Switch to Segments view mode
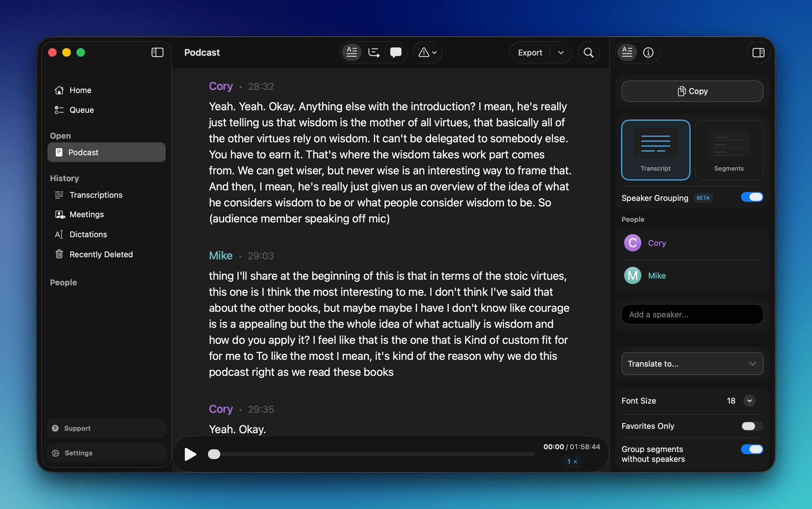 pos(728,150)
